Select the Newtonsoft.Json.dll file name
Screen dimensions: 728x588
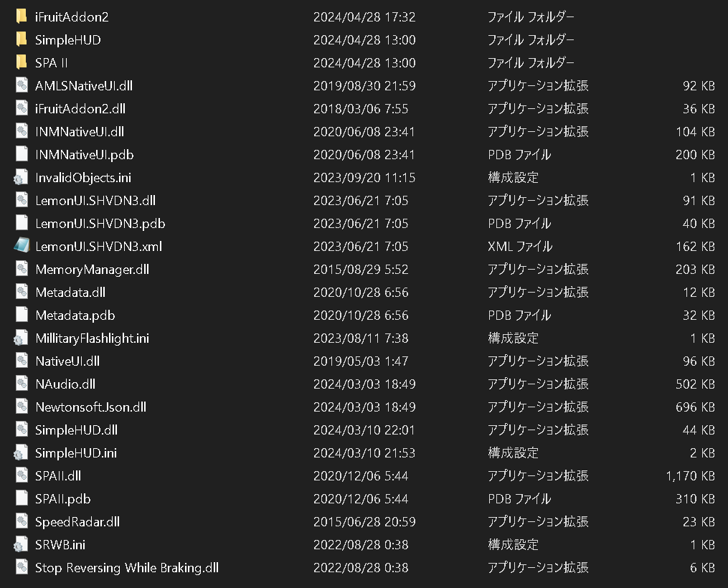click(90, 407)
